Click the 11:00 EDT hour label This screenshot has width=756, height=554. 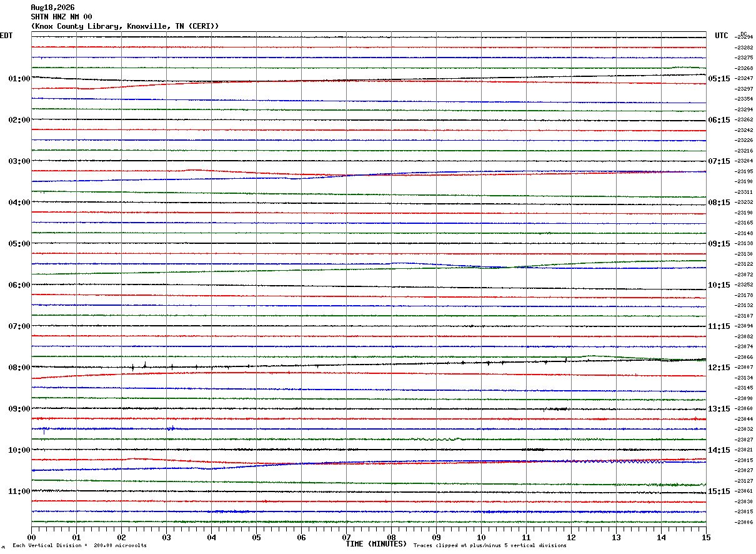tap(19, 491)
